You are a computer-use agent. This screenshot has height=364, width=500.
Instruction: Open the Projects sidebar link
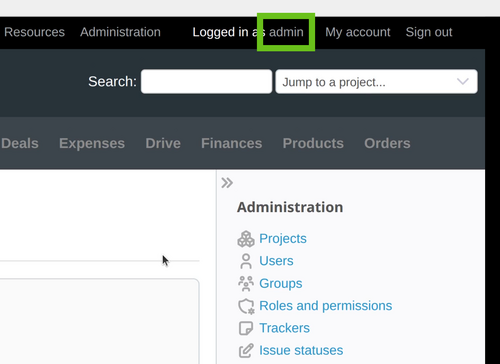click(283, 239)
